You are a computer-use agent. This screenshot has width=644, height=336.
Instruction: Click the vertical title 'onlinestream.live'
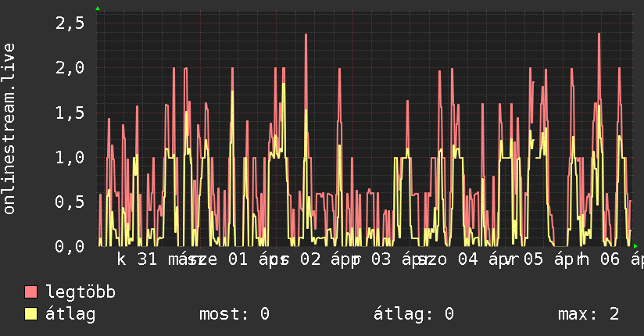pos(9,129)
